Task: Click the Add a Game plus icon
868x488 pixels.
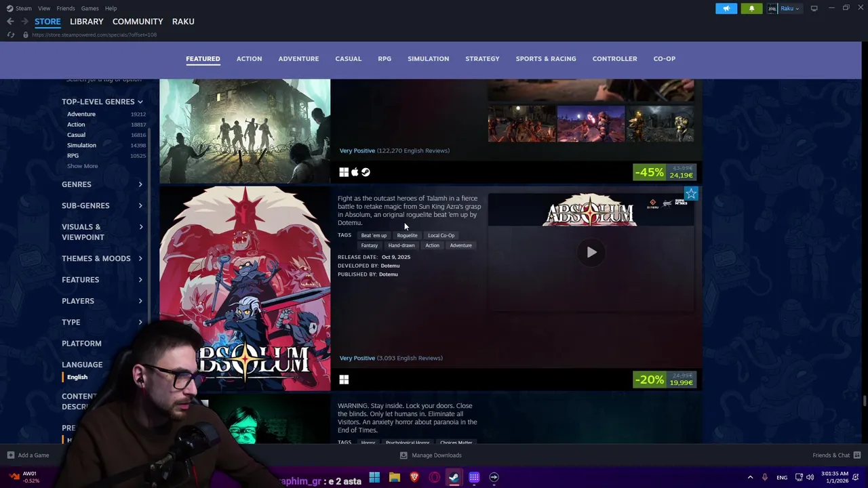Action: (10, 455)
